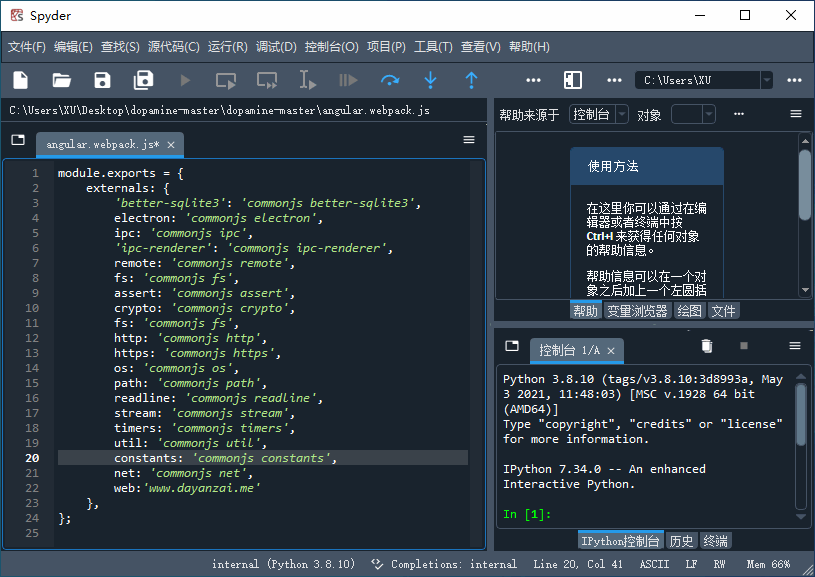The height and width of the screenshot is (577, 815).
Task: Maximize the current pane
Action: pyautogui.click(x=571, y=80)
